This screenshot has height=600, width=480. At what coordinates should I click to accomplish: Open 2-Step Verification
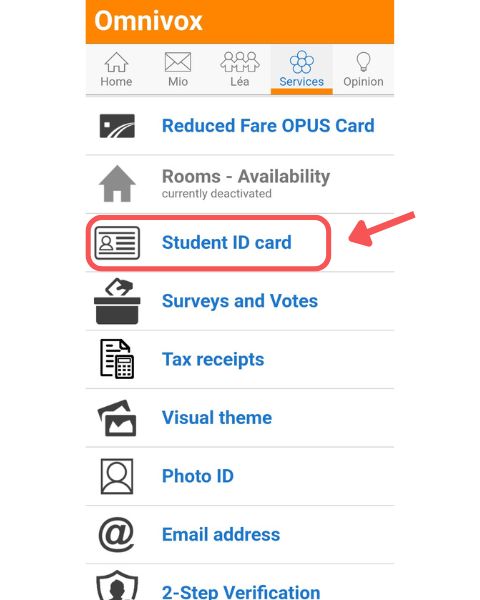pyautogui.click(x=241, y=592)
